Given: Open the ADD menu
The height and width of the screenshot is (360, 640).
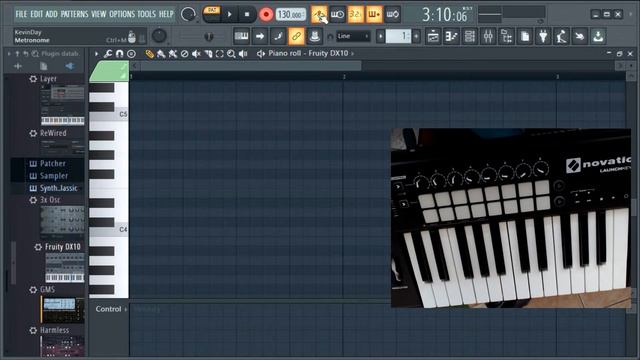Looking at the screenshot, I should click(x=51, y=14).
